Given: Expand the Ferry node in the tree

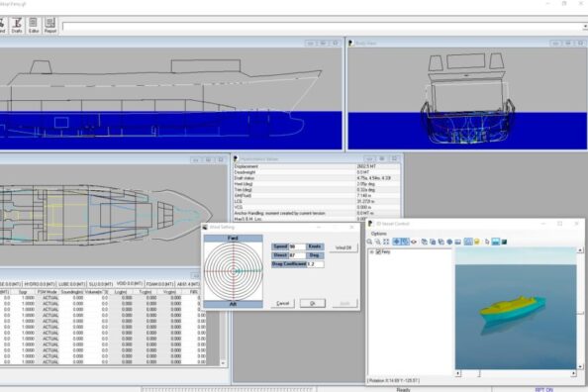Looking at the screenshot, I should pyautogui.click(x=371, y=252).
